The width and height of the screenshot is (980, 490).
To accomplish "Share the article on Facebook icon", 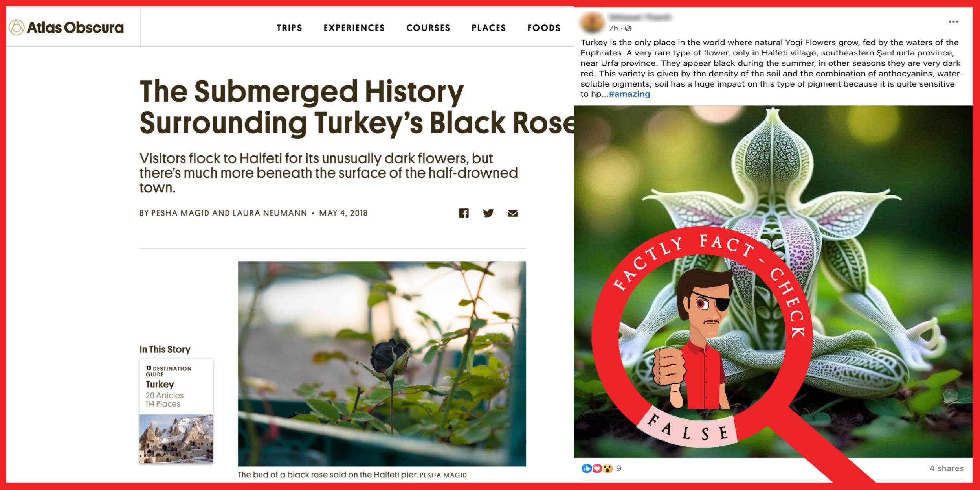I will pos(464,213).
